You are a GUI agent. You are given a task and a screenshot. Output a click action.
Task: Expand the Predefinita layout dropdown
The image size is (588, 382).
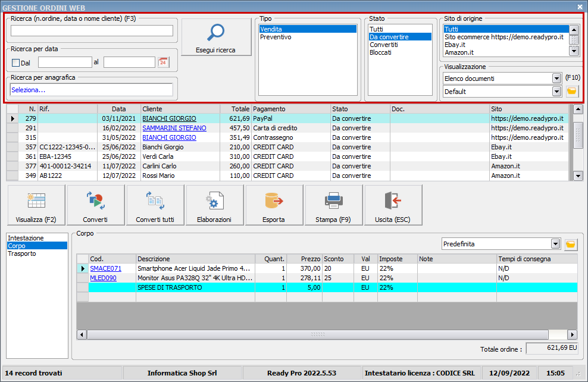(556, 244)
